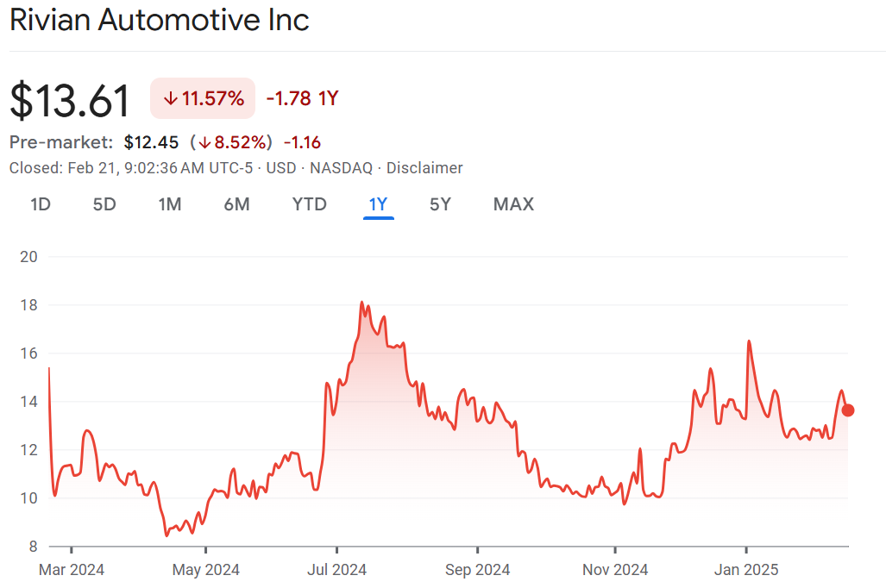
Task: Click the $13.61 current price
Action: 70,100
